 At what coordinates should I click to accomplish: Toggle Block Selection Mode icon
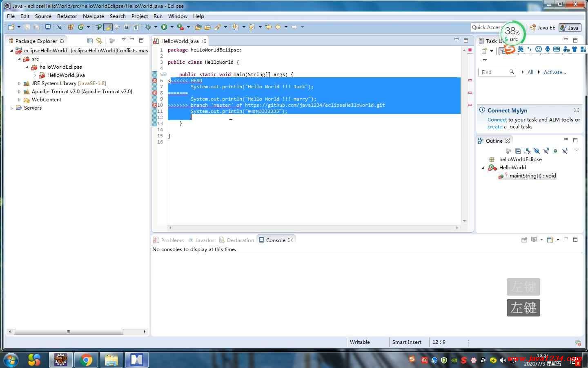point(127,27)
